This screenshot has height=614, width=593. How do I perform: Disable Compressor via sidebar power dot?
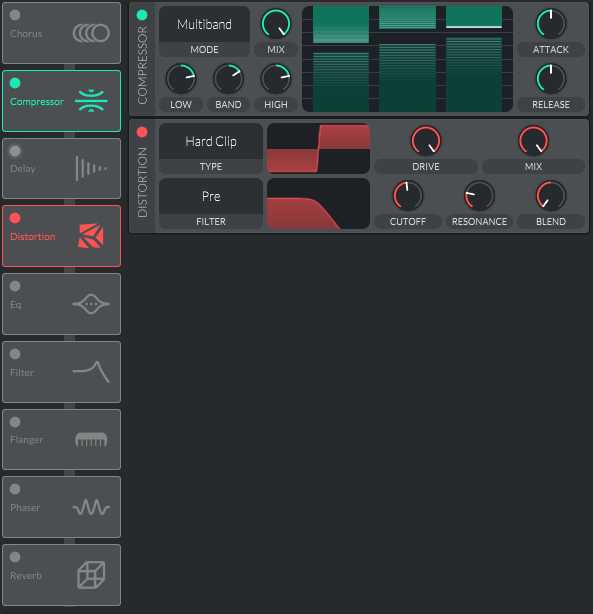[x=15, y=83]
